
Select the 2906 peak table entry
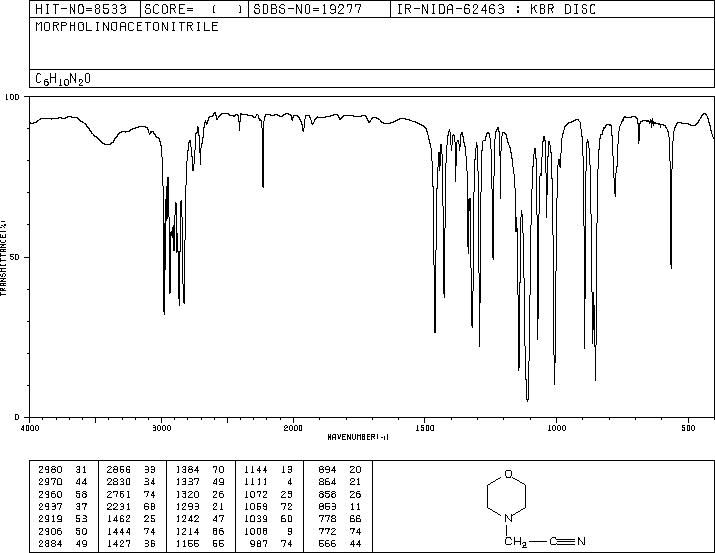click(x=62, y=531)
